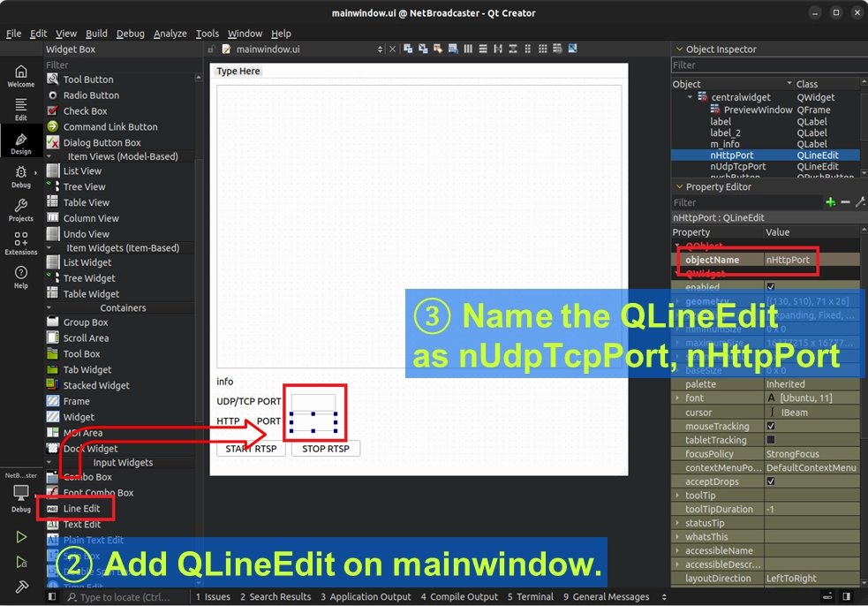
Task: Click the green Run button
Action: tap(21, 537)
